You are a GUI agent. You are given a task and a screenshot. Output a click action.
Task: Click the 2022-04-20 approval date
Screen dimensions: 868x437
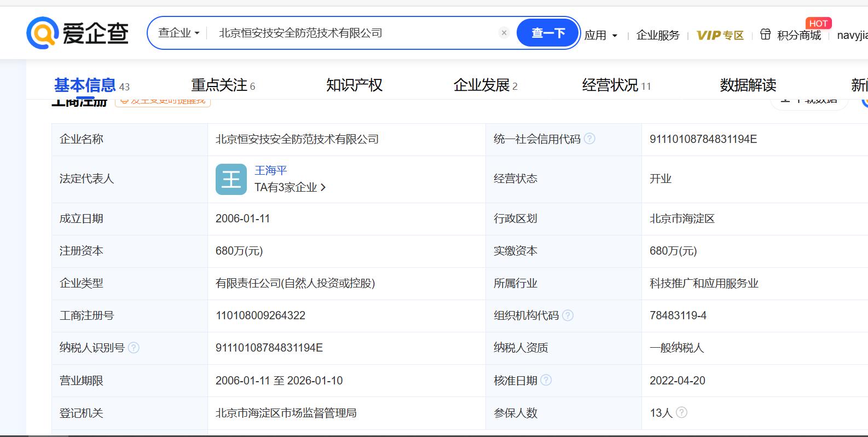678,381
